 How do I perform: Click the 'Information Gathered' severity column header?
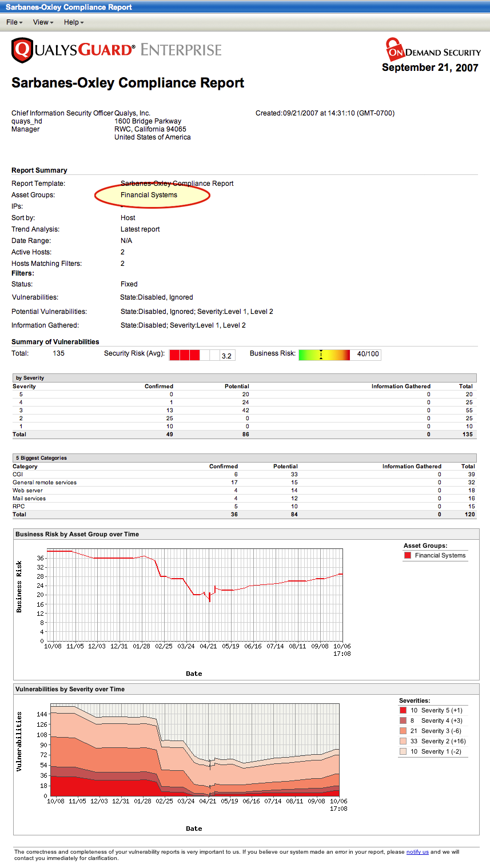point(401,387)
